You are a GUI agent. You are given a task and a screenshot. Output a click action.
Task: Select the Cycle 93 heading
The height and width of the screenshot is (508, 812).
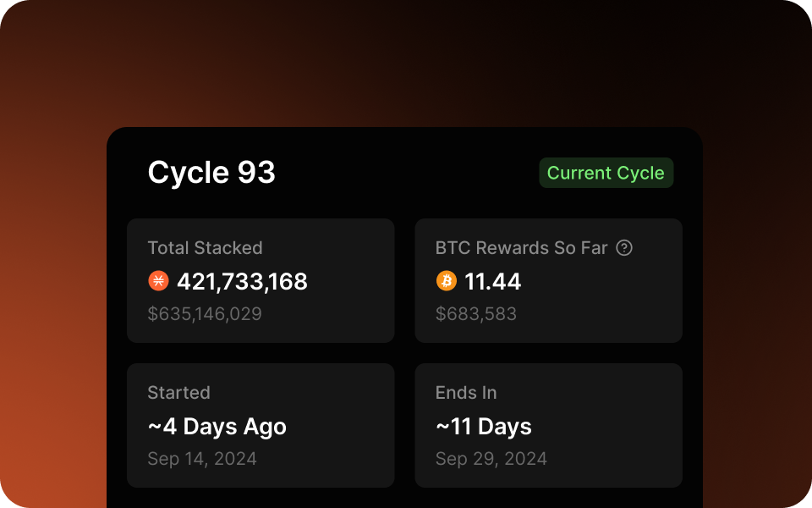(211, 172)
